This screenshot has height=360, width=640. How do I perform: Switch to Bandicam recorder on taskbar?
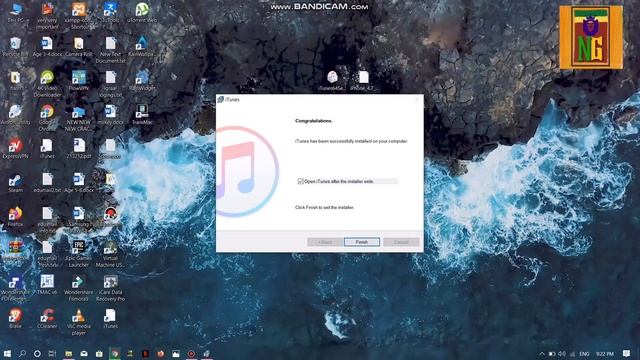point(191,353)
